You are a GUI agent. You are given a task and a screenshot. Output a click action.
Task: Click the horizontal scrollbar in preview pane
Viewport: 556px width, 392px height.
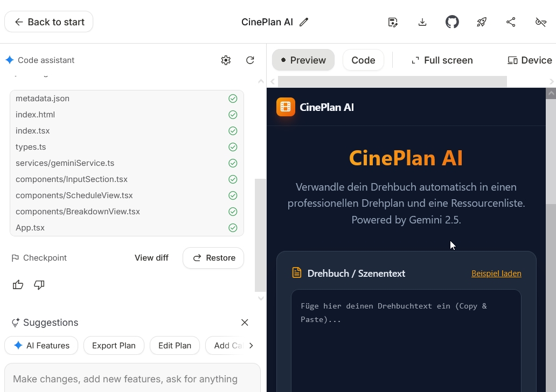(x=392, y=81)
